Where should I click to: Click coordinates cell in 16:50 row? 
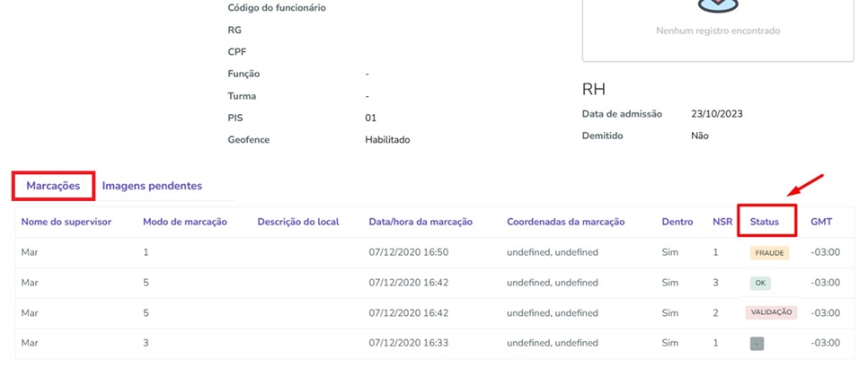pyautogui.click(x=553, y=252)
